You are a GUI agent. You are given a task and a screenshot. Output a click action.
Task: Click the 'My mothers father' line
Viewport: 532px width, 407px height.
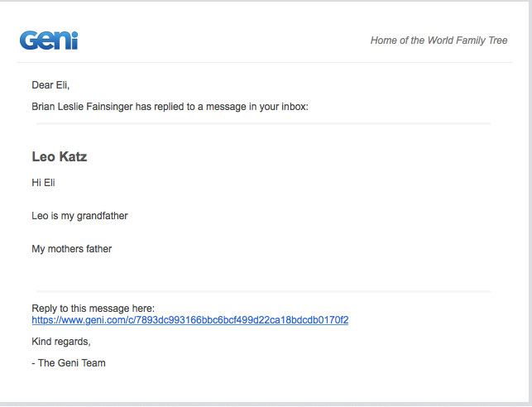[x=71, y=248]
